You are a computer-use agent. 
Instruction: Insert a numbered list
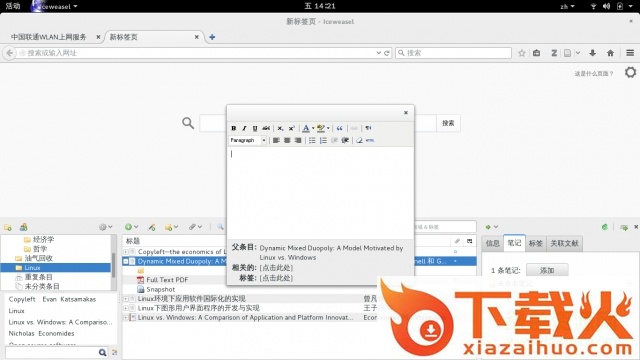(323, 140)
